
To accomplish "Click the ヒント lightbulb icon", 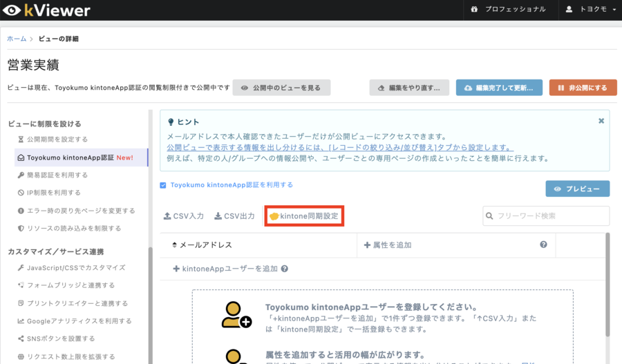I will [x=171, y=122].
